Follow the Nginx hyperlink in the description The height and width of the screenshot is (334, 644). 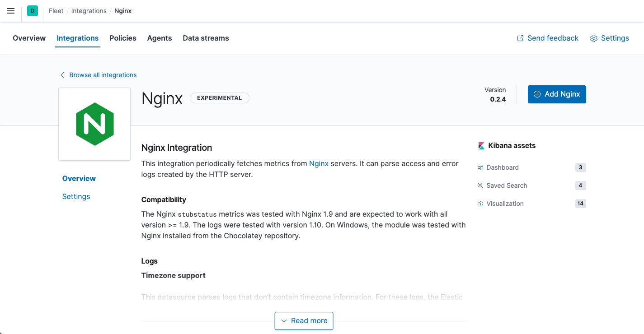[319, 163]
